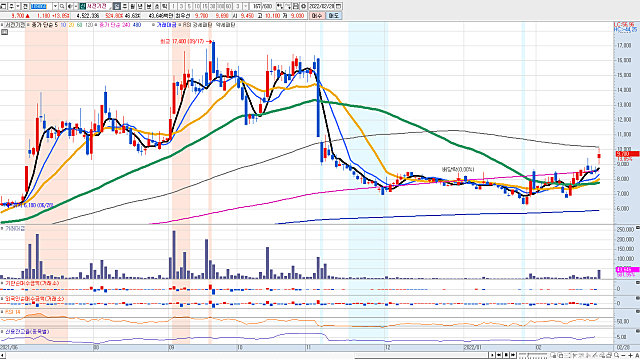Toggle the 120-day moving average legend label
The image size is (640, 360).
[89, 25]
